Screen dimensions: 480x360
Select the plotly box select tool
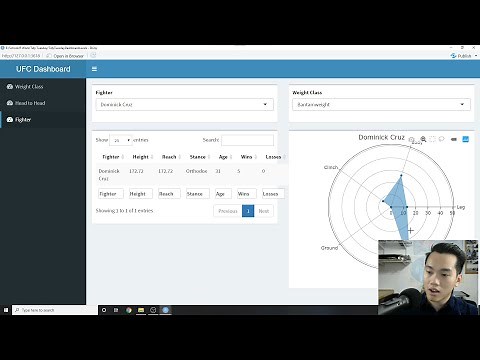click(432, 139)
